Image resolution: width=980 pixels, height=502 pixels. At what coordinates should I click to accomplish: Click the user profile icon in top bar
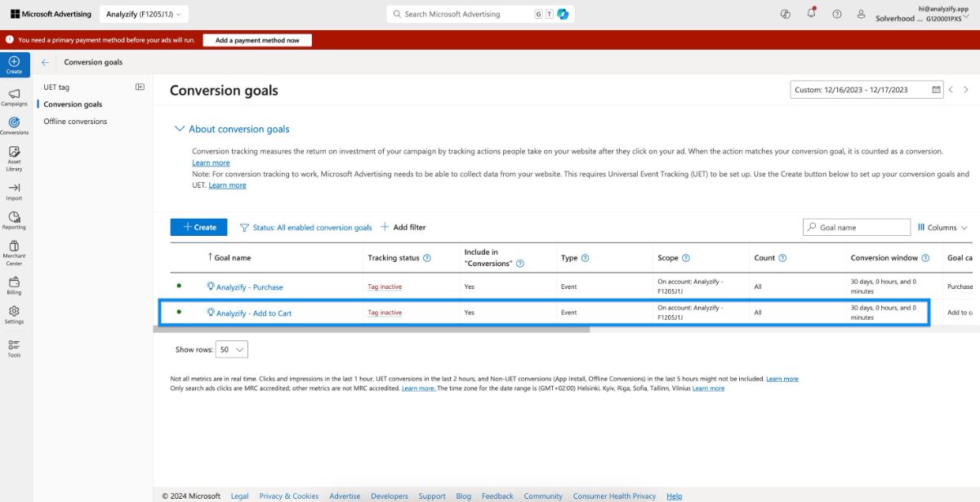click(x=861, y=14)
